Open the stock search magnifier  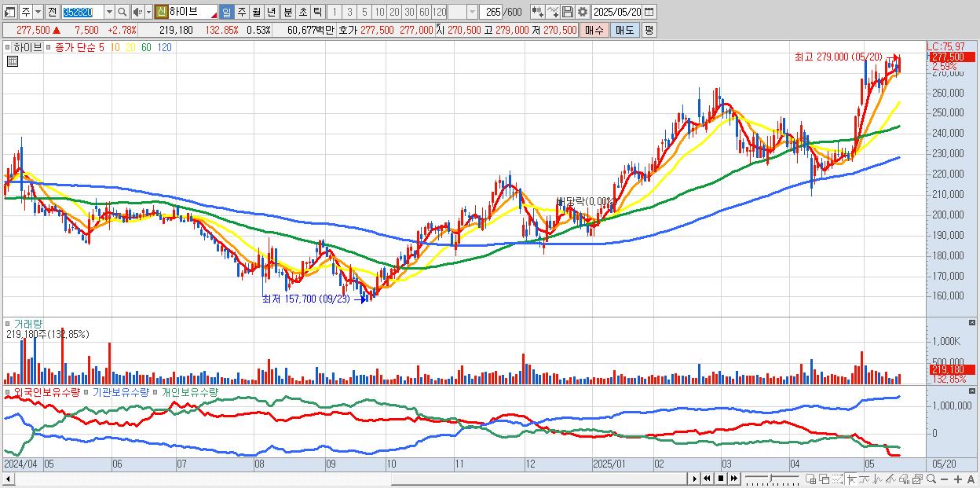[122, 12]
